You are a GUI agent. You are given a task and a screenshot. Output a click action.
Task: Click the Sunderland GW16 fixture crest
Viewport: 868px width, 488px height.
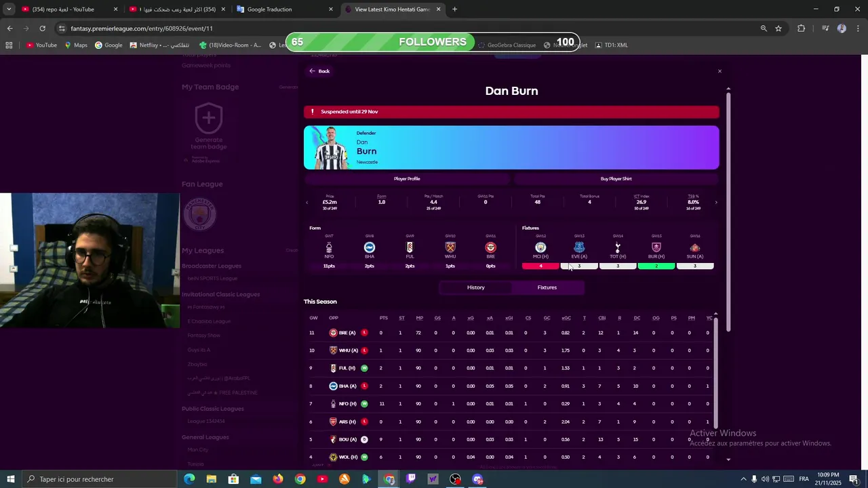click(695, 247)
